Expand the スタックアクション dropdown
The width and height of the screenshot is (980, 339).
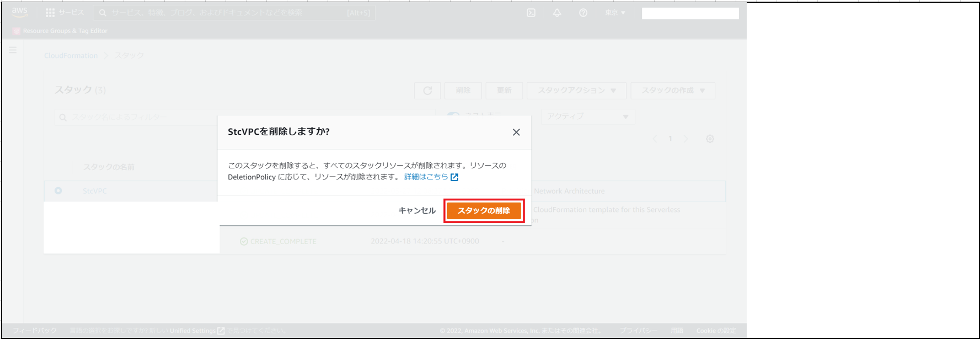576,91
